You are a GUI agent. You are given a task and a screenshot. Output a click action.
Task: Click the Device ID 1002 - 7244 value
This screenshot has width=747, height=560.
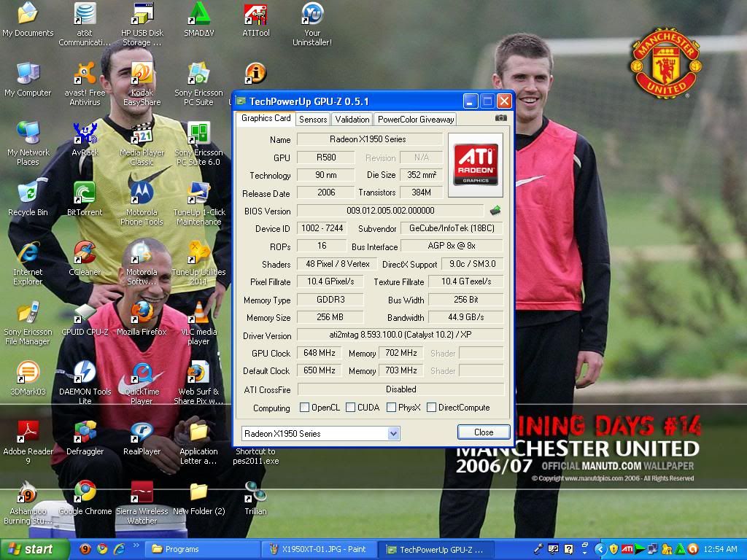pos(322,228)
